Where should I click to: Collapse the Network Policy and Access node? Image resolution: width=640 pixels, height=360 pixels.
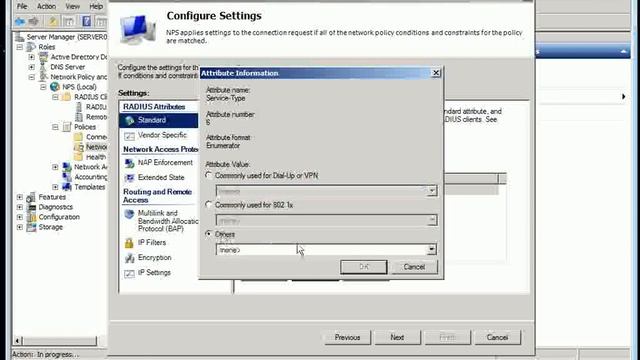tap(31, 77)
